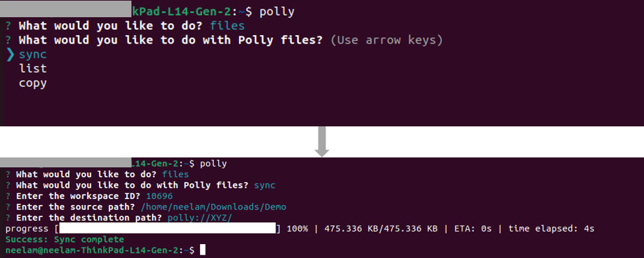Click the terminal cursor block at prompt
Image resolution: width=644 pixels, height=258 pixels.
[x=201, y=250]
